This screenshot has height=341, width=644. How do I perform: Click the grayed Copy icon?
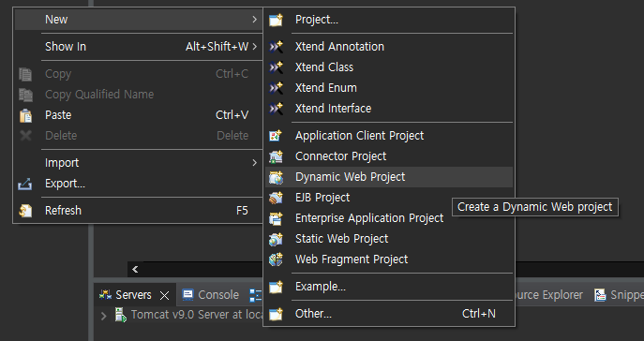25,74
